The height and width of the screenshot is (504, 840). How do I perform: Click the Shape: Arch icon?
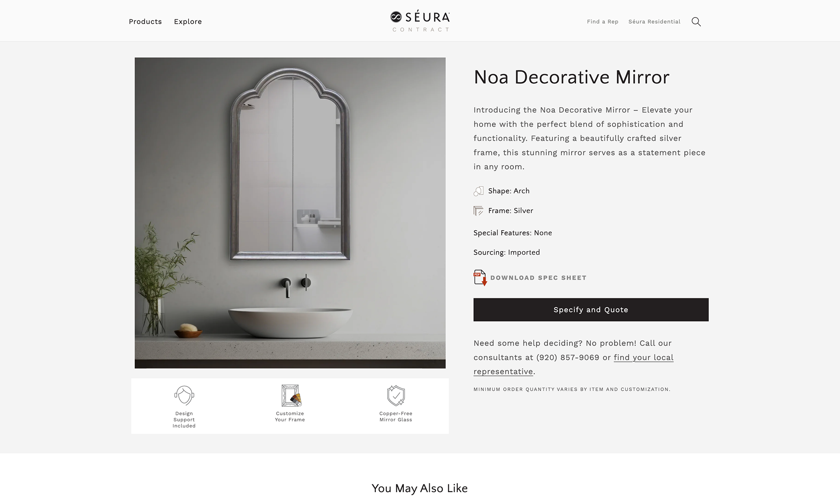(478, 191)
